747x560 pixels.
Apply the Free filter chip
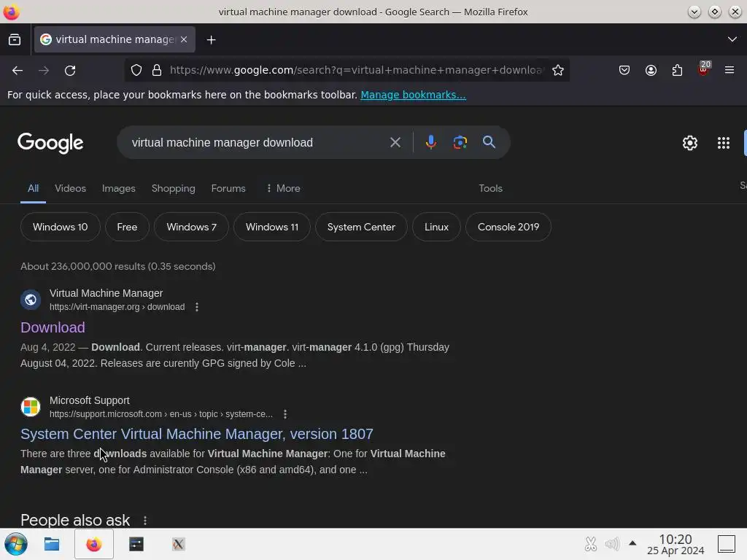(x=127, y=227)
